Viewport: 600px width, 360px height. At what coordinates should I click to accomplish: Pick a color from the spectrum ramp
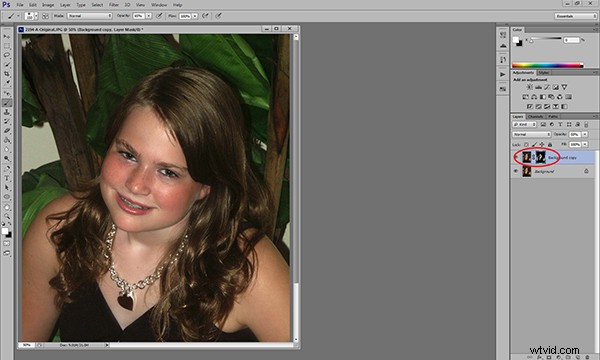[x=548, y=65]
